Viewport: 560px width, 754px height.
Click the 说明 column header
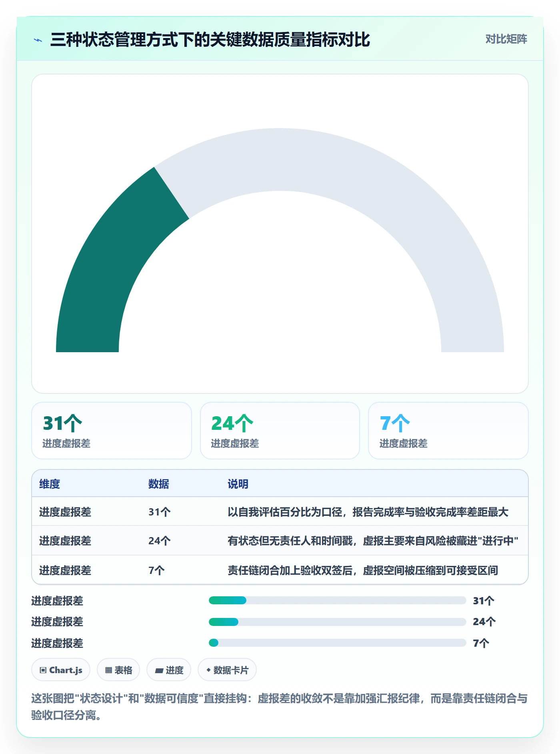pos(238,484)
